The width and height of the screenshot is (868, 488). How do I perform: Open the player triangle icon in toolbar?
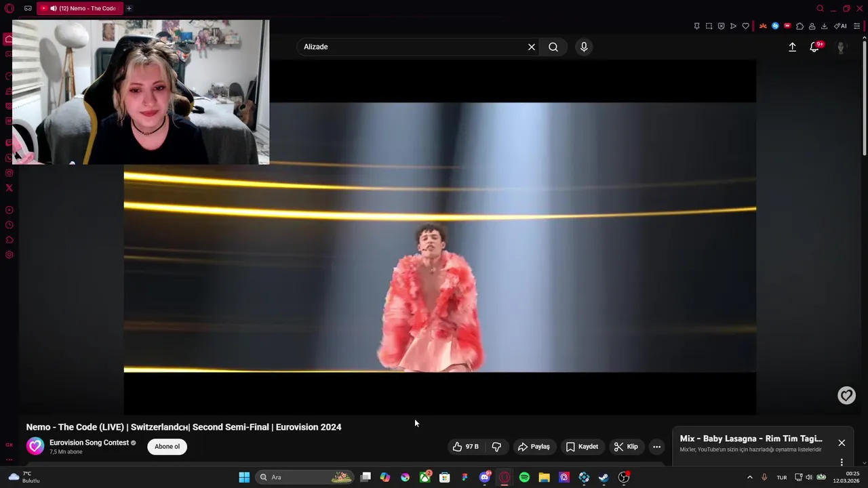click(733, 26)
